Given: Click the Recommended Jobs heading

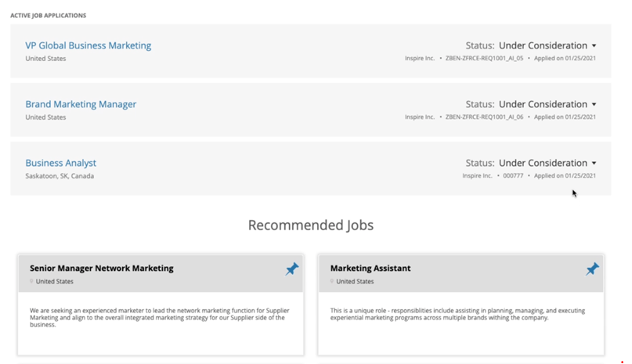Looking at the screenshot, I should (x=310, y=225).
